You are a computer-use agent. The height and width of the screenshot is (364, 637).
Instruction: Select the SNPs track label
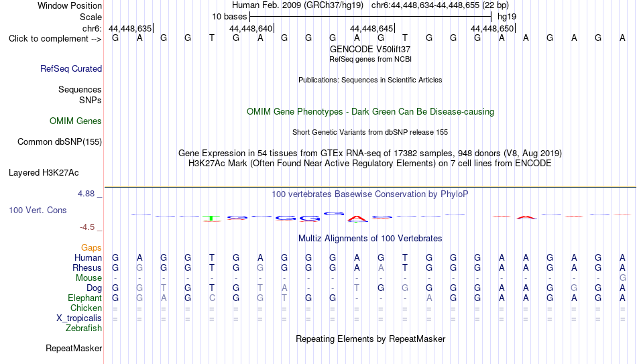pyautogui.click(x=91, y=100)
